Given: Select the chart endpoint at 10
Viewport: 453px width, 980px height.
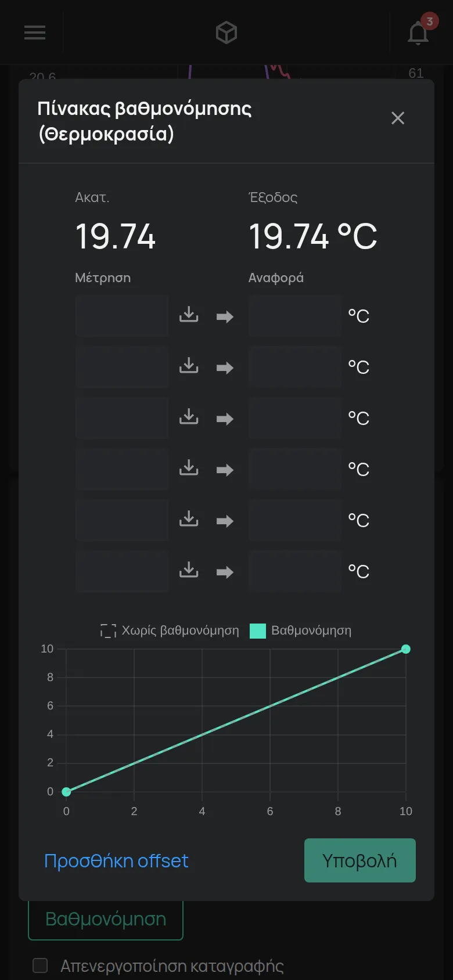Looking at the screenshot, I should (x=406, y=649).
